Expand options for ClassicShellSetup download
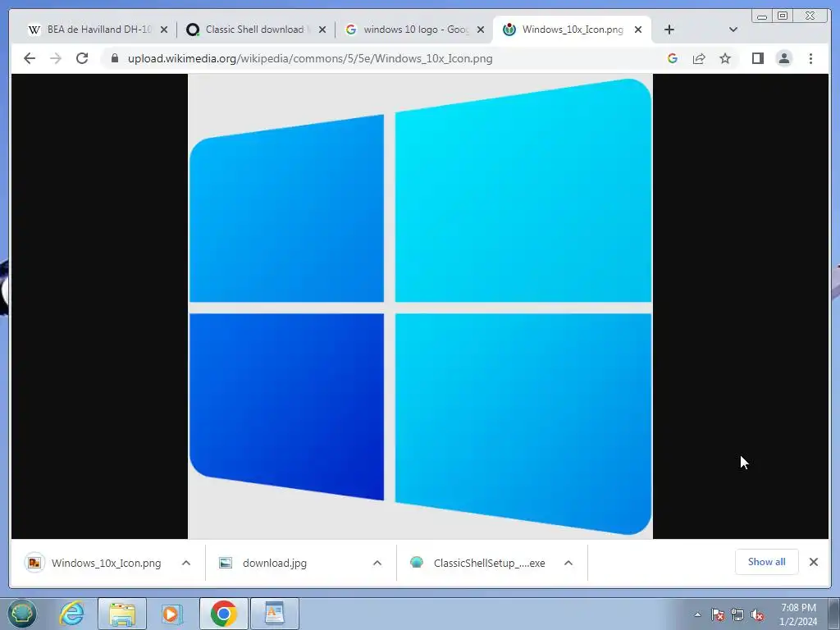This screenshot has width=840, height=630. tap(568, 563)
